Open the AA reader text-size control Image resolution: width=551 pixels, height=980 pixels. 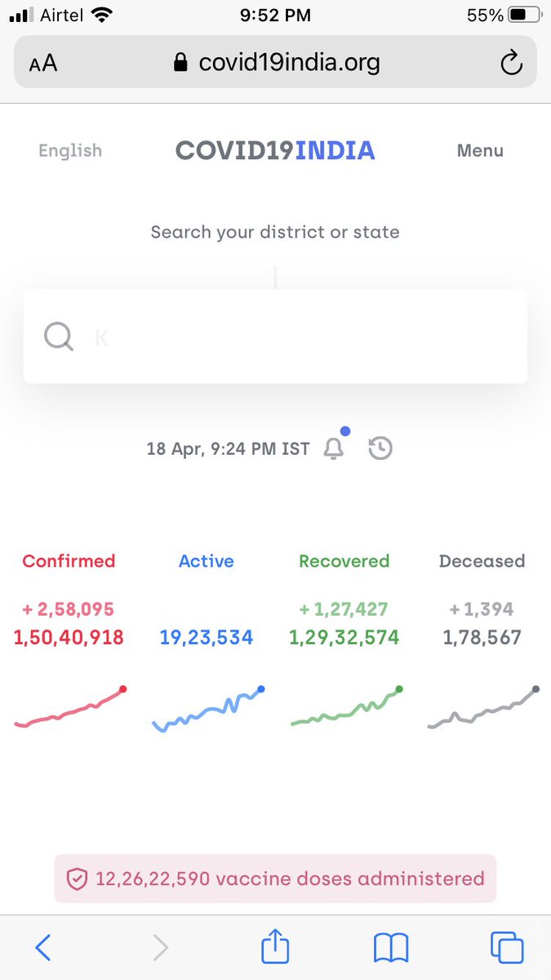pos(43,63)
